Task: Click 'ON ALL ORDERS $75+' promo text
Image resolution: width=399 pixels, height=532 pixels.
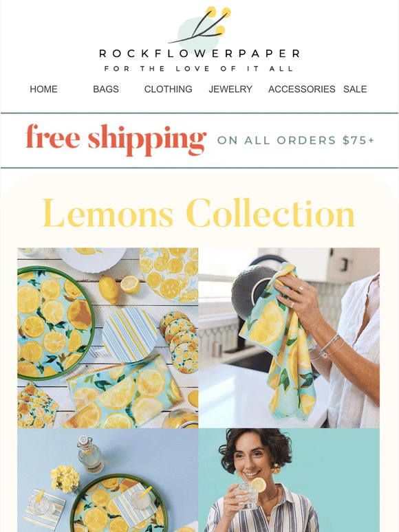Action: (x=295, y=140)
